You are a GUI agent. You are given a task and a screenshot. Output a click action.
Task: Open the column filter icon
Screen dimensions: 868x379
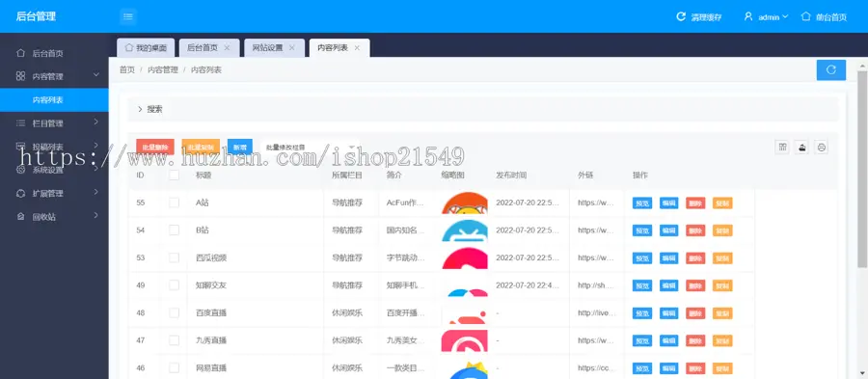point(782,147)
